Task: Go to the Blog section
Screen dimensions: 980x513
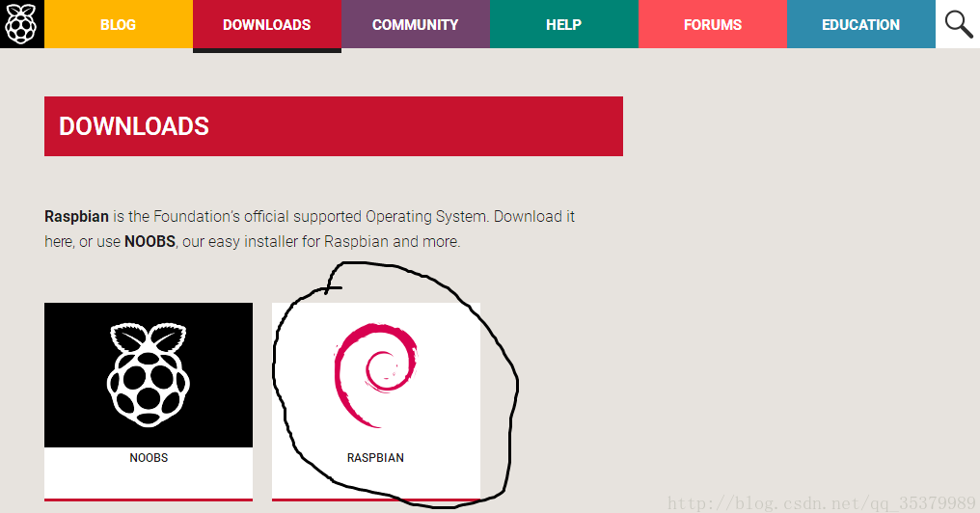Action: [x=118, y=24]
